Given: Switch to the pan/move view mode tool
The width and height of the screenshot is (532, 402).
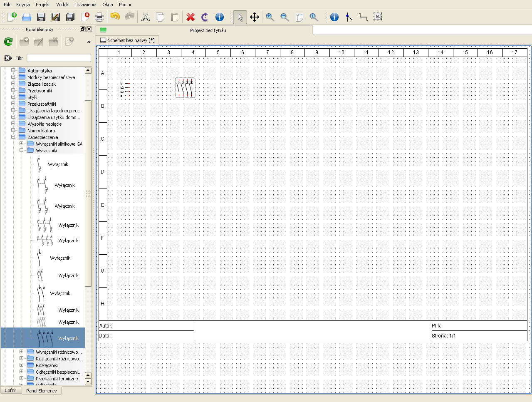Looking at the screenshot, I should (x=255, y=17).
